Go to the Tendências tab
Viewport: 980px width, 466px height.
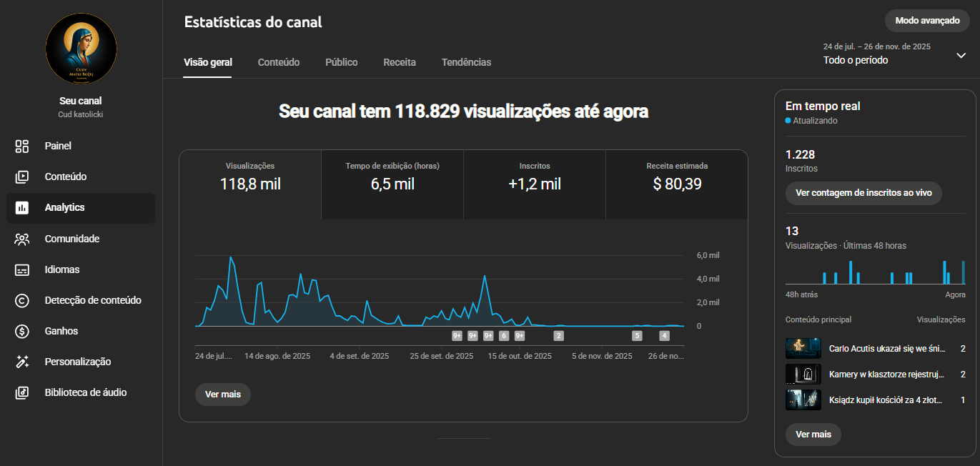click(x=467, y=62)
